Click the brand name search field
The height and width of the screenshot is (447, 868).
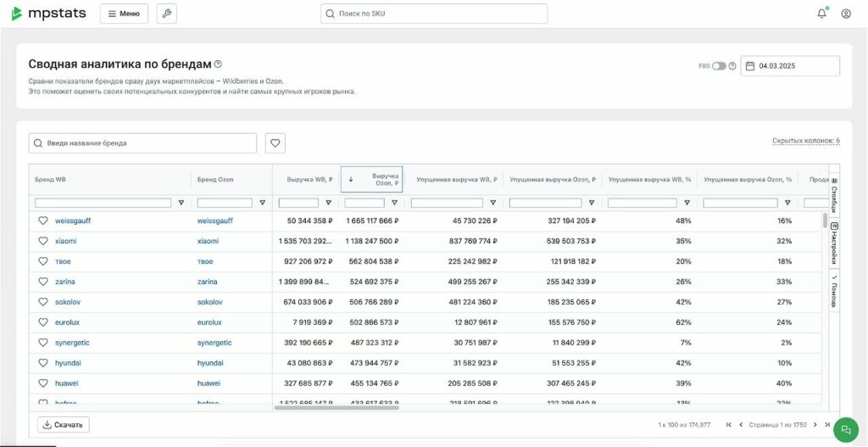[142, 143]
